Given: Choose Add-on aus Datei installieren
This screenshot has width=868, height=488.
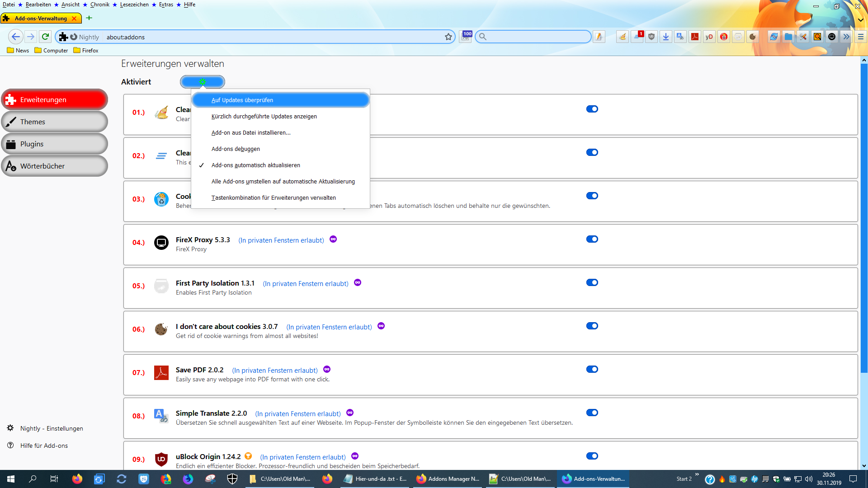Looking at the screenshot, I should coord(251,133).
